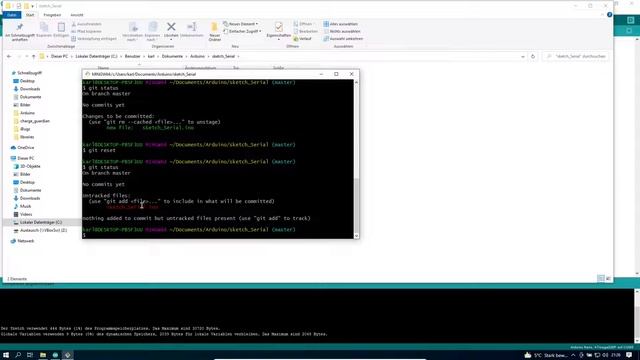Click the Explorer back navigation arrow

click(9, 56)
